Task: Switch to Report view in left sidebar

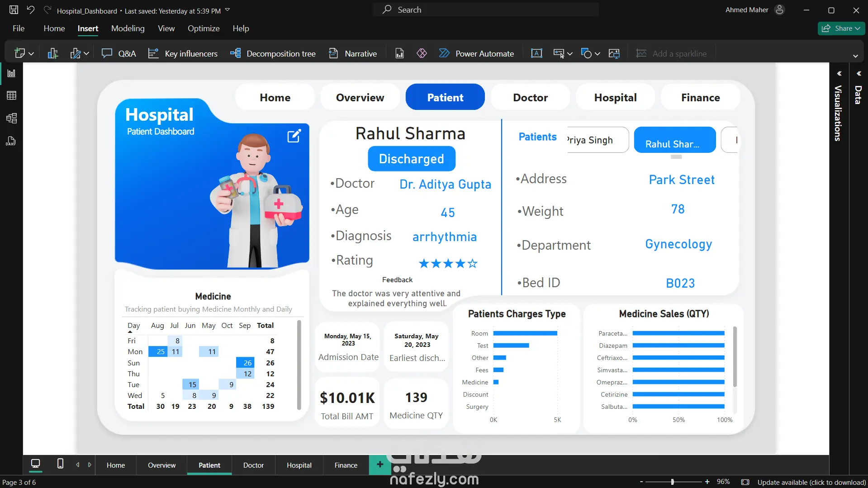Action: coord(11,73)
